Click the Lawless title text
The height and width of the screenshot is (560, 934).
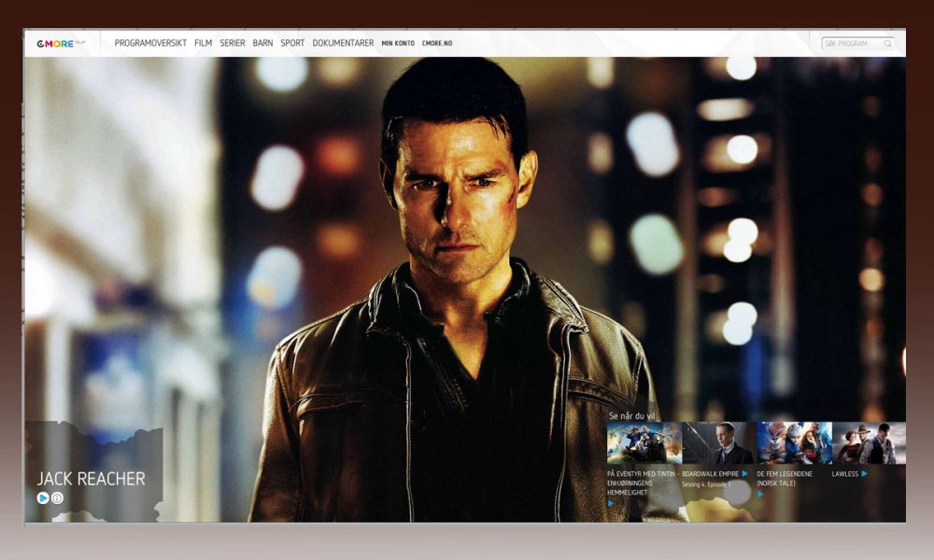pyautogui.click(x=844, y=474)
